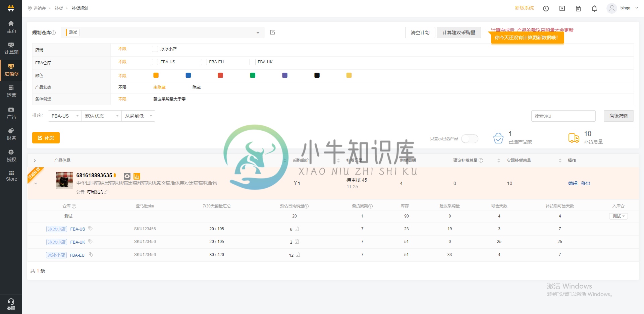Select 不限 in the 产品状态 row
The width and height of the screenshot is (644, 314).
click(122, 87)
